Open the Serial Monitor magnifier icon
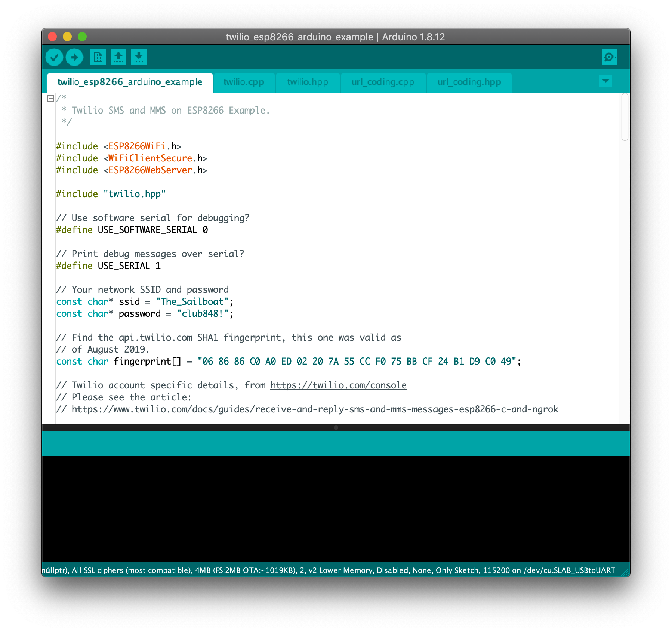Viewport: 672px width, 632px height. click(610, 57)
